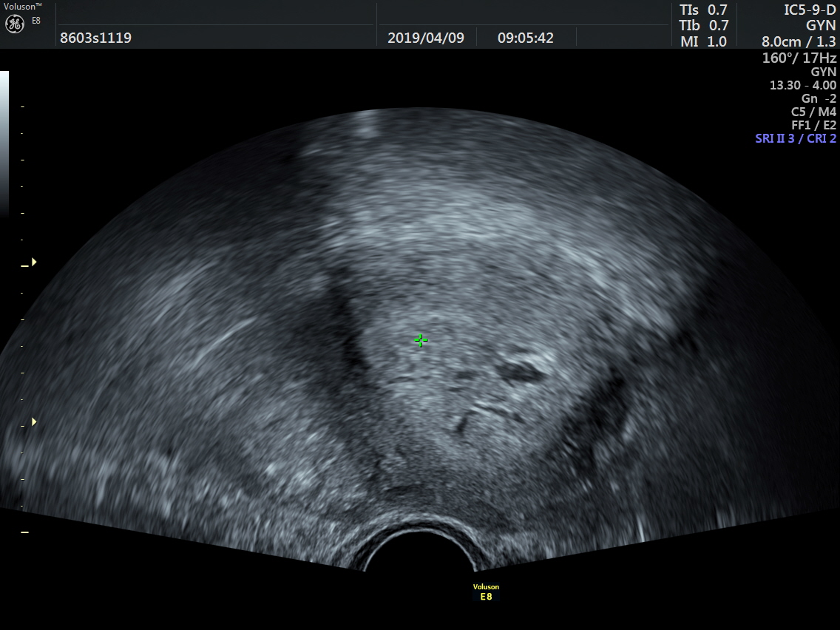840x630 pixels.
Task: Click the 160°/ 17Hz angle and frame rate
Action: [799, 58]
